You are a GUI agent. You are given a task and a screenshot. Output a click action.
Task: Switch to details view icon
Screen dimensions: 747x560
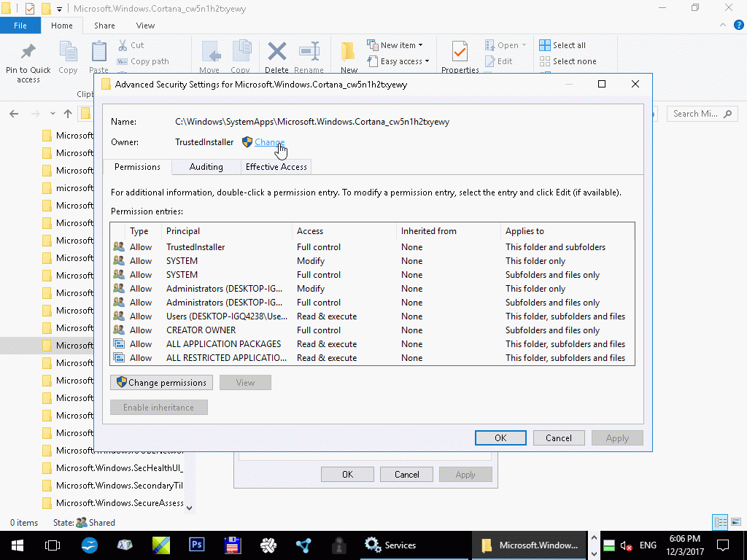coord(720,522)
